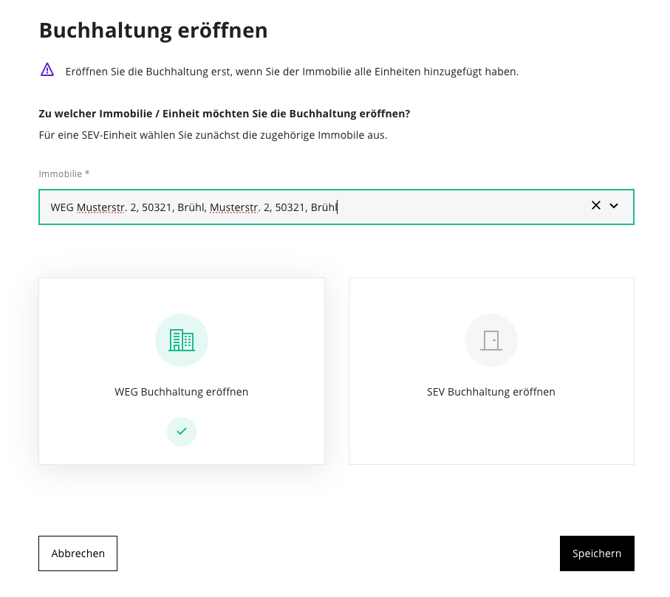Click the green building icon for WEG

181,340
